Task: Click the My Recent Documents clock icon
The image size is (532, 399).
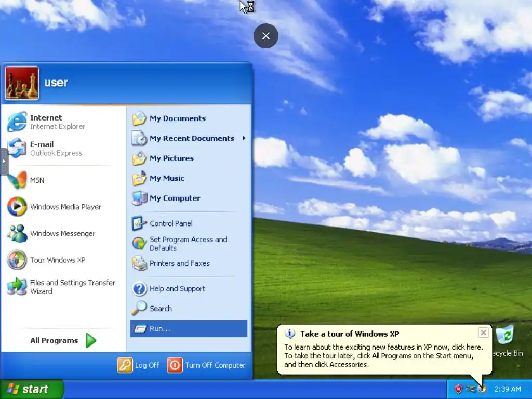Action: tap(139, 138)
